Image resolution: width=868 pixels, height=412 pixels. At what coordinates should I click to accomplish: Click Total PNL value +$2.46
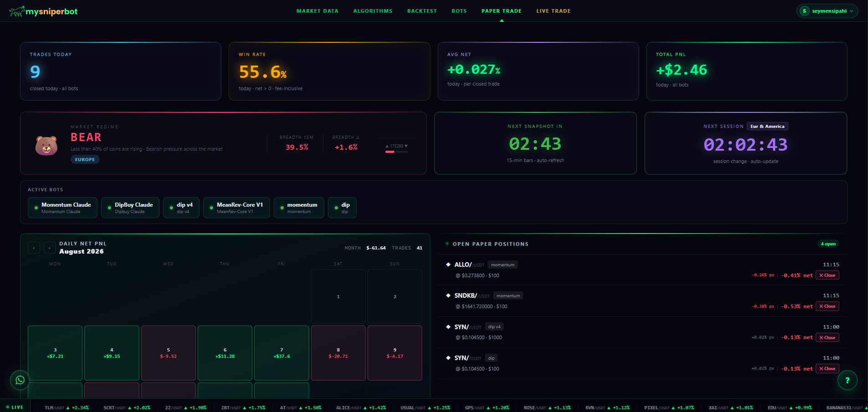pyautogui.click(x=681, y=70)
